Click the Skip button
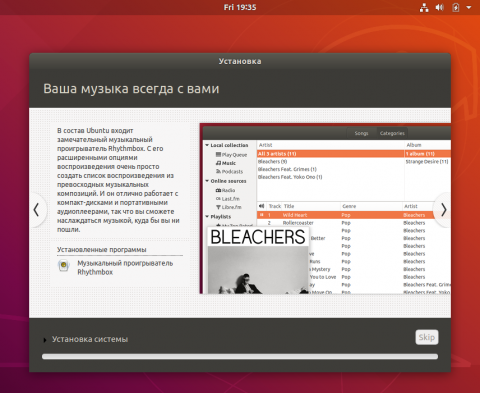480x393 pixels. point(427,337)
